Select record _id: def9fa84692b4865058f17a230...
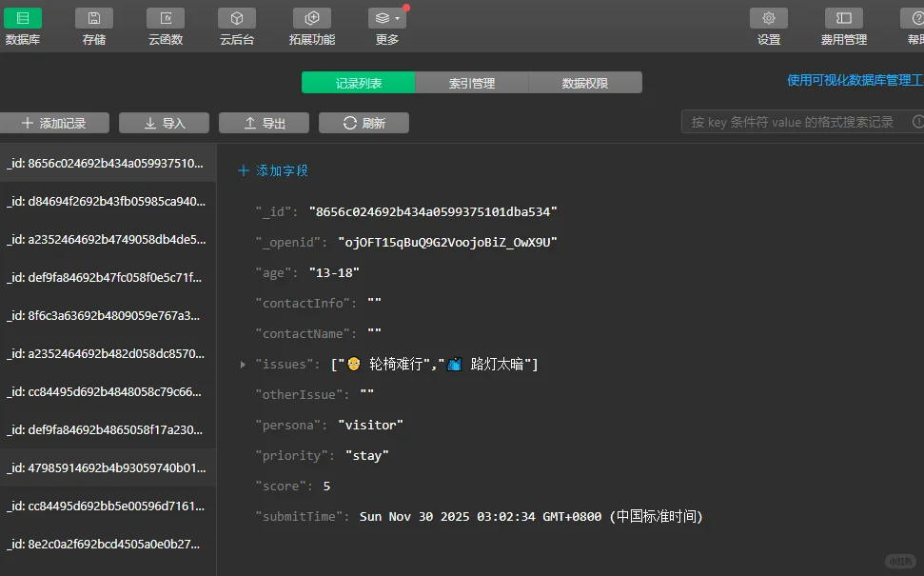 (x=108, y=429)
